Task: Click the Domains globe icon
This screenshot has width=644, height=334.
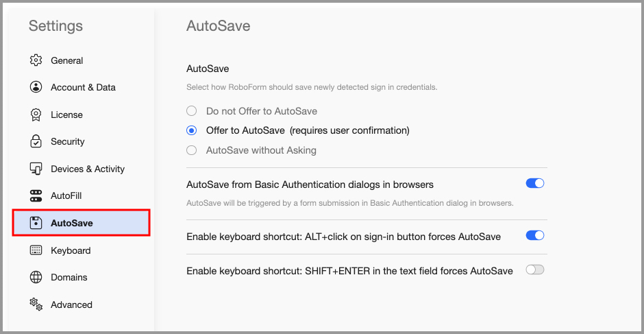Action: pos(36,277)
